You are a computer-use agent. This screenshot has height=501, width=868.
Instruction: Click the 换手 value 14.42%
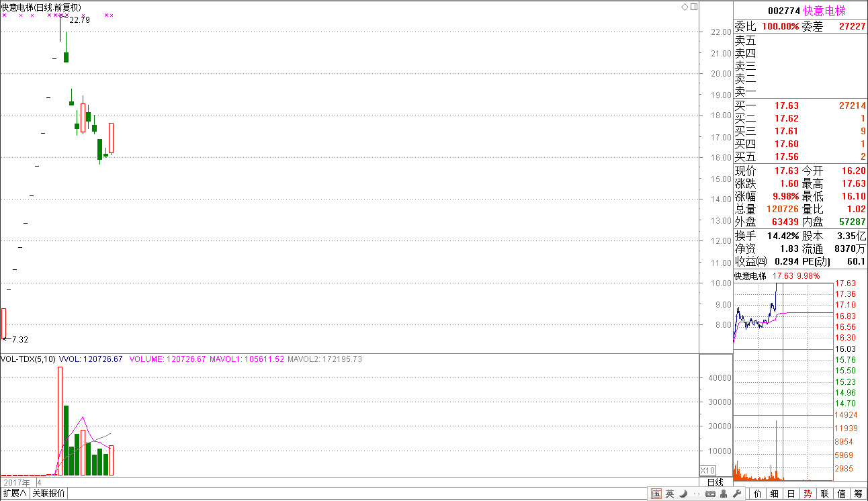pos(783,236)
